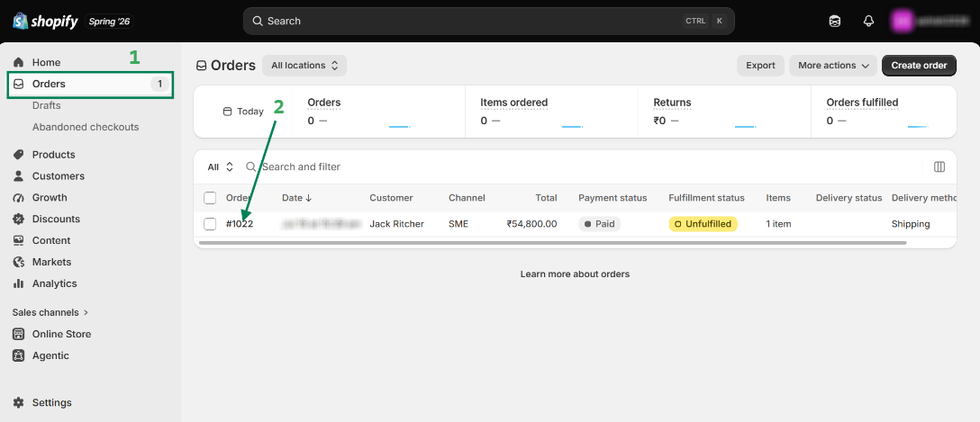Focus the top Search bar
The height and width of the screenshot is (422, 980).
click(x=489, y=22)
